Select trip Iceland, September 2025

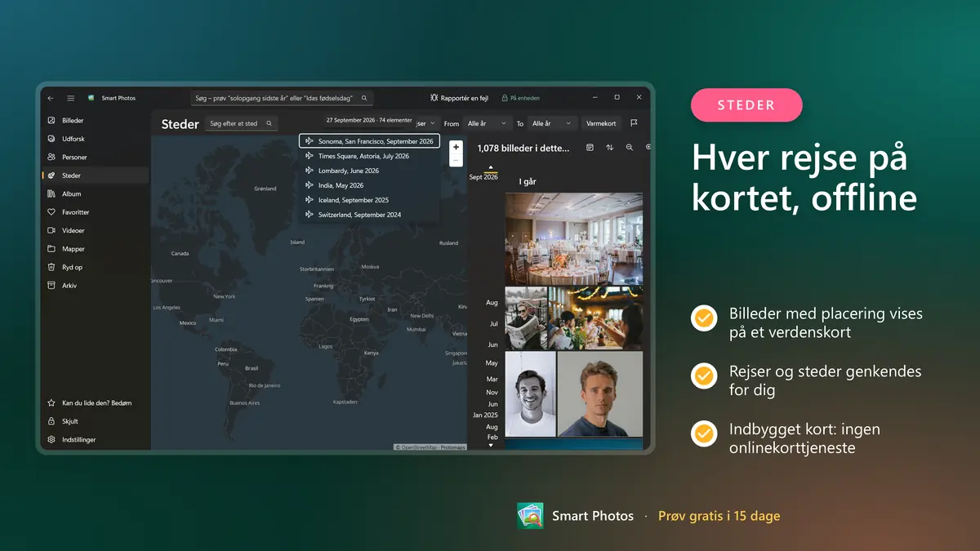coord(370,200)
